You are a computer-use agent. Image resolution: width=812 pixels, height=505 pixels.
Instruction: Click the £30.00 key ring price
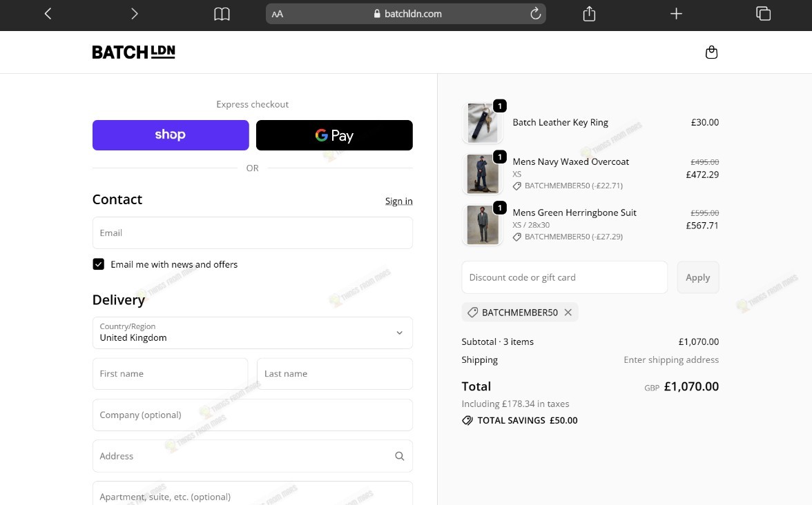click(705, 123)
